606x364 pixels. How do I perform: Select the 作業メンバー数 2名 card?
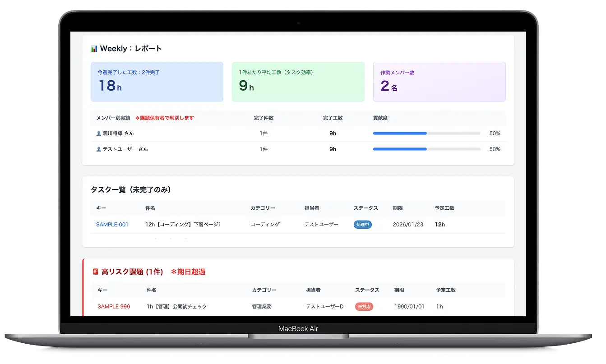[439, 82]
